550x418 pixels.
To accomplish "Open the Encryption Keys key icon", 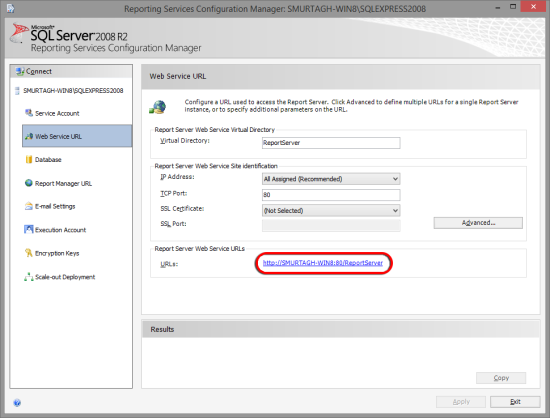I will [x=29, y=252].
